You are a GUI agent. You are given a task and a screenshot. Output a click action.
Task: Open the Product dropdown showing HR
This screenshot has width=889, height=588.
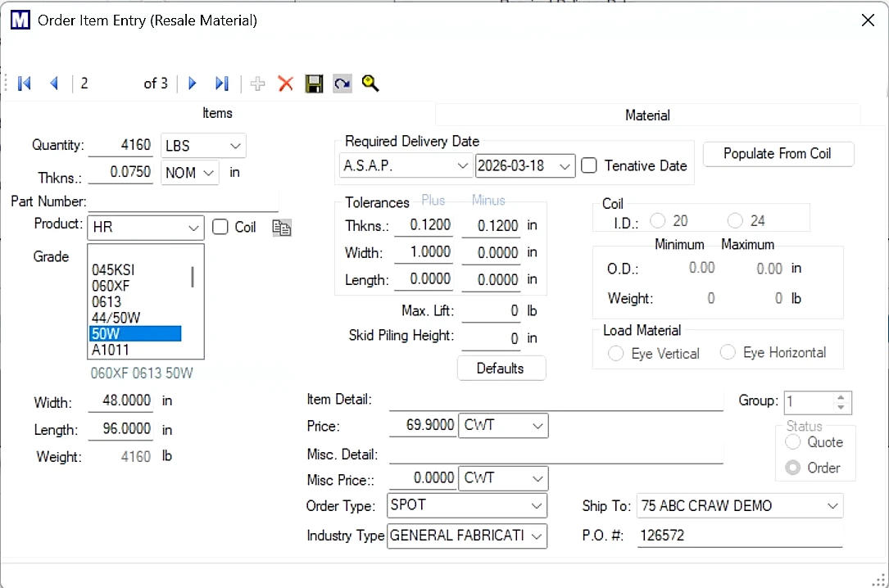(x=192, y=228)
